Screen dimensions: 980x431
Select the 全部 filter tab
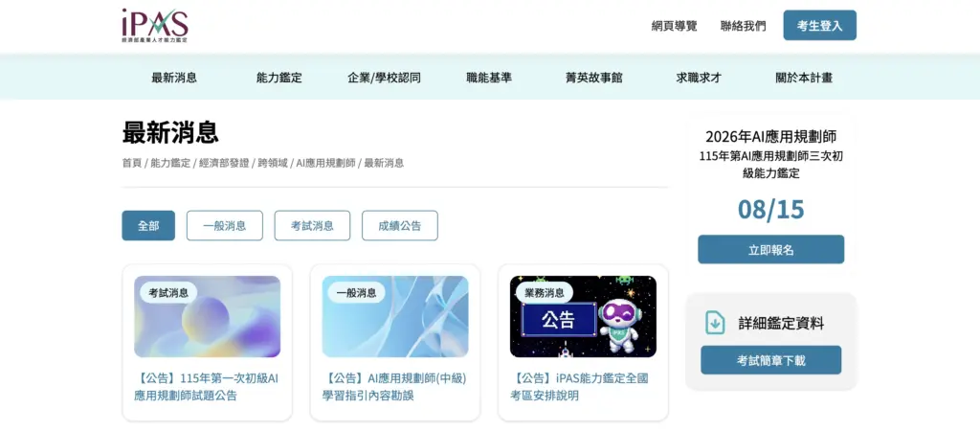pos(148,226)
